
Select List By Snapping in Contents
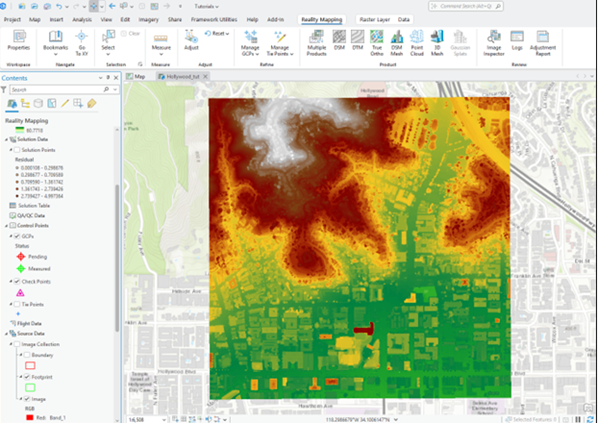(78, 103)
